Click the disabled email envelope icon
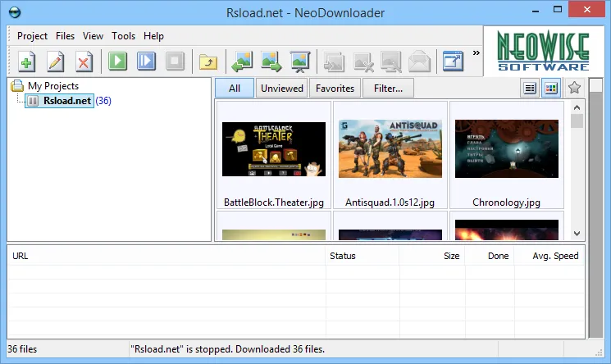Image resolution: width=611 pixels, height=364 pixels. coord(419,61)
